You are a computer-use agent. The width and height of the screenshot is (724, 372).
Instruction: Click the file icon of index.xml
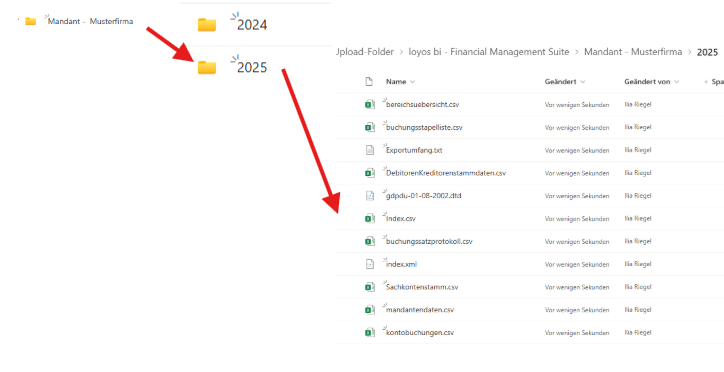pyautogui.click(x=369, y=264)
